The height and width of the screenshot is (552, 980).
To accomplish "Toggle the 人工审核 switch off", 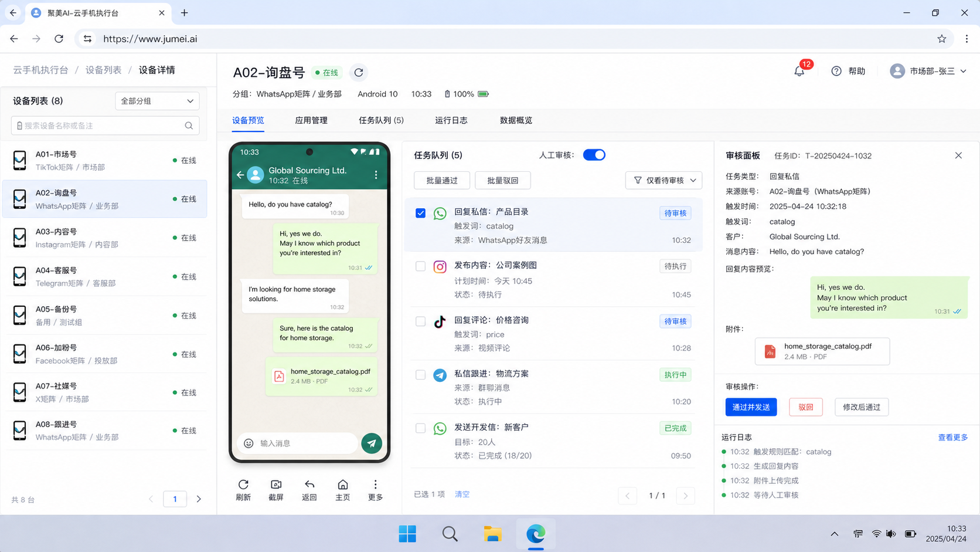I will click(594, 155).
